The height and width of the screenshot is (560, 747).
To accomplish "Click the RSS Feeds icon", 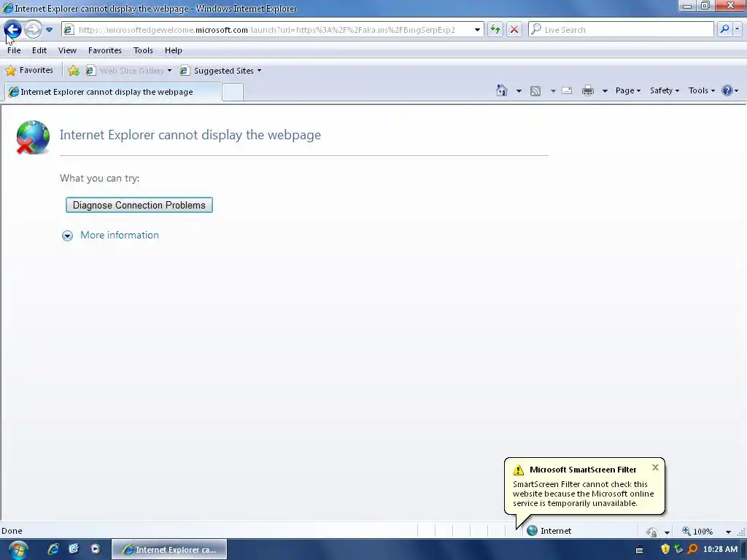I will coord(535,91).
